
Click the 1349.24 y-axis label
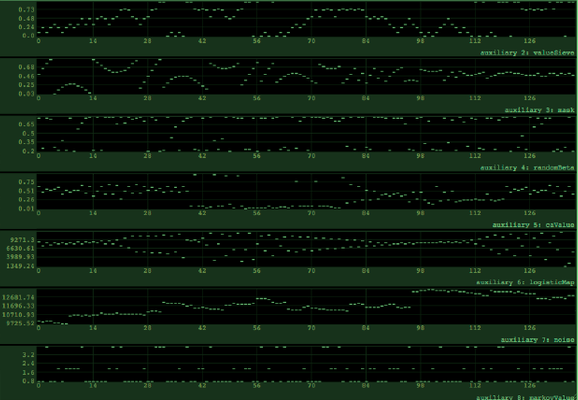tap(20, 266)
